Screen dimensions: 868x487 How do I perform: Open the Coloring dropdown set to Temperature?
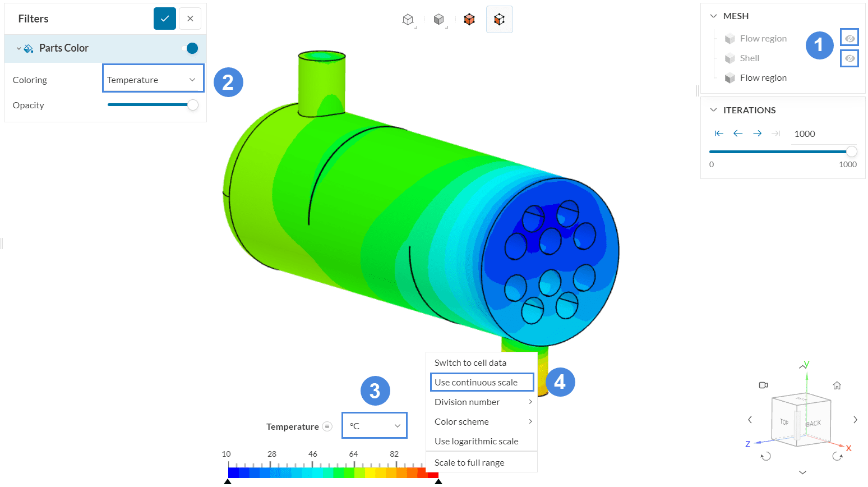[x=153, y=80]
